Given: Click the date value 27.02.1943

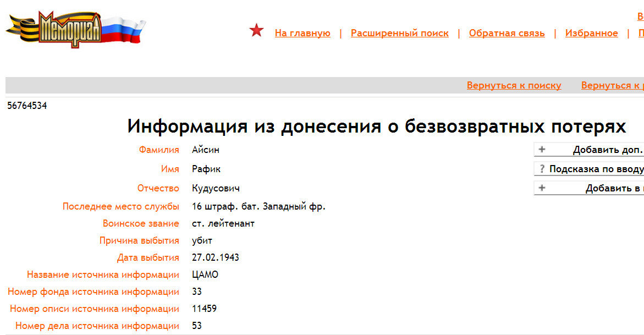Looking at the screenshot, I should [216, 257].
